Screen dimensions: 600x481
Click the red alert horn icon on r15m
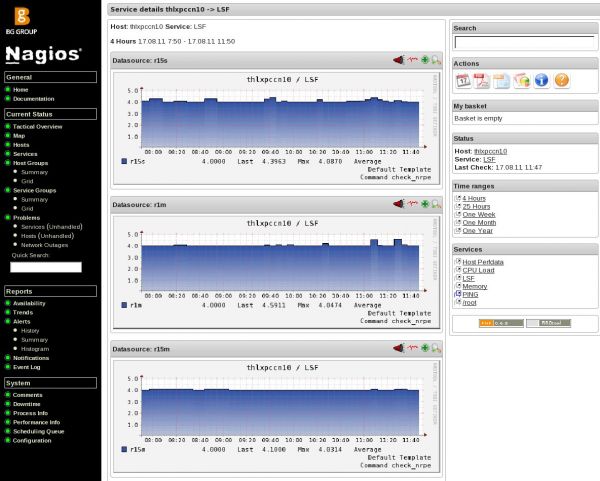[x=398, y=348]
